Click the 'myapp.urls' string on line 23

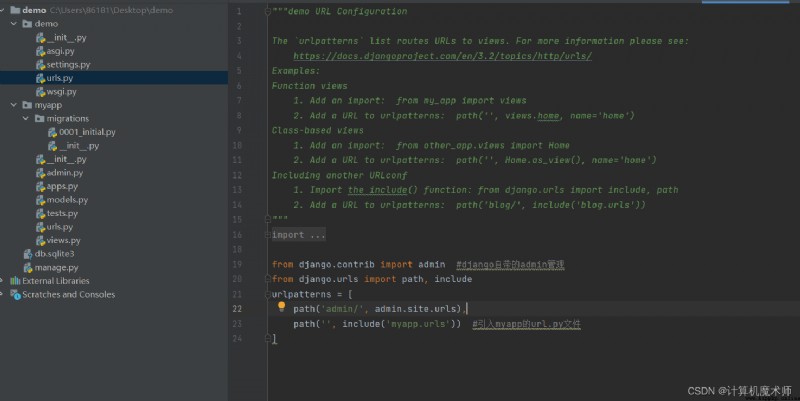418,324
